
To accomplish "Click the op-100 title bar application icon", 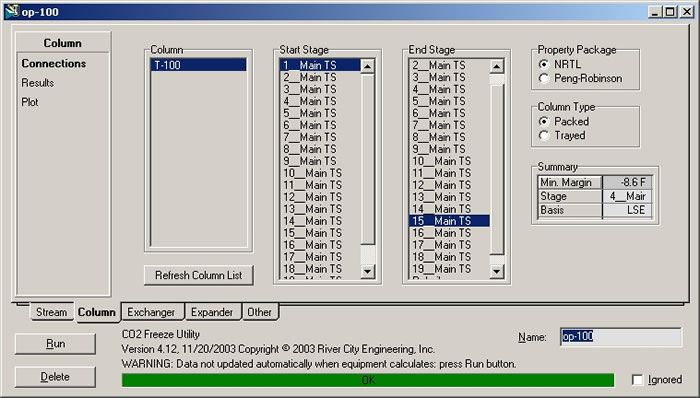I will tap(12, 11).
